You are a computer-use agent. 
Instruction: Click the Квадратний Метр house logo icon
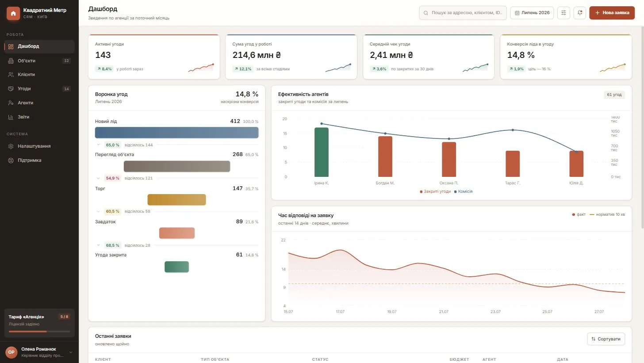[13, 13]
